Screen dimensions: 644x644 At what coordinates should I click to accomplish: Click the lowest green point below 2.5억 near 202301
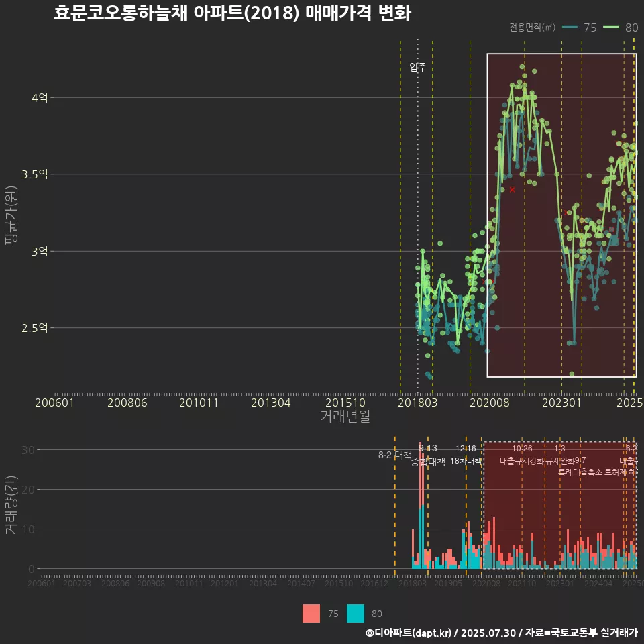[x=572, y=374]
